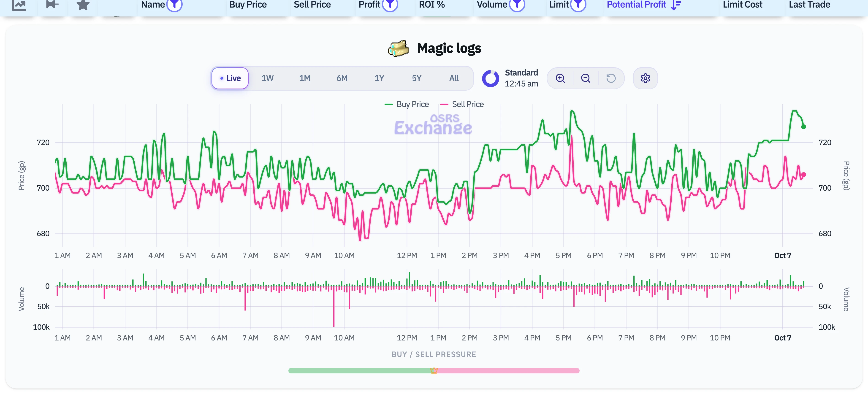Click the refresh countdown circle icon

(491, 78)
